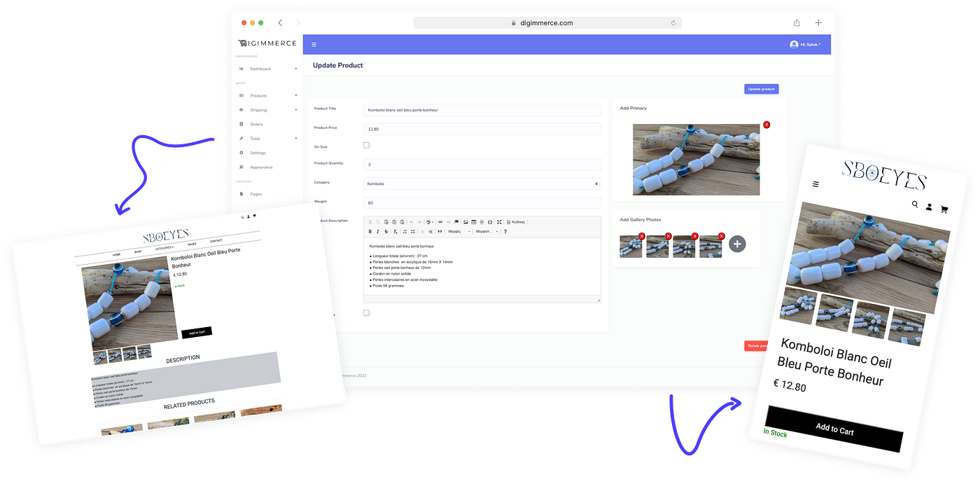The image size is (980, 484).
Task: Edit the Product Title field
Action: pyautogui.click(x=482, y=110)
